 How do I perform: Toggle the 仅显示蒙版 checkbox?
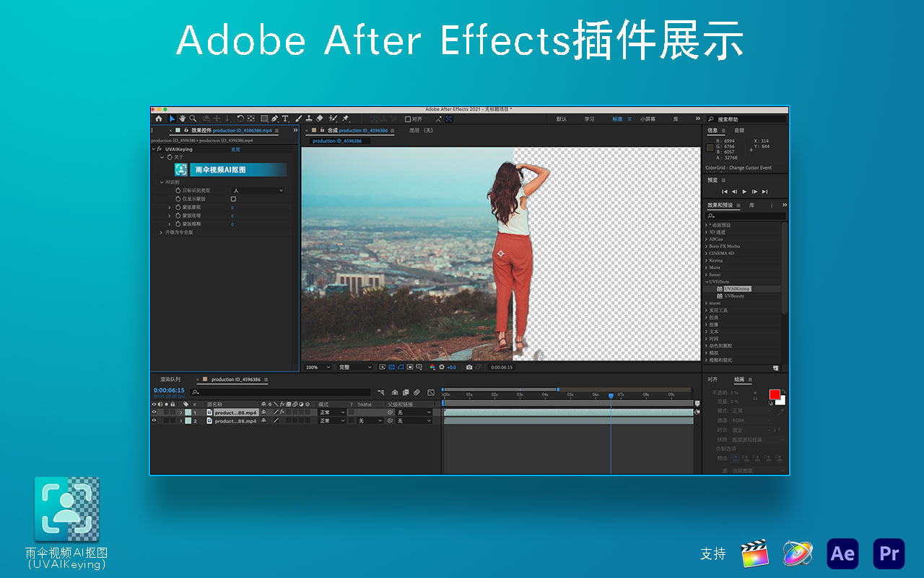pyautogui.click(x=233, y=199)
